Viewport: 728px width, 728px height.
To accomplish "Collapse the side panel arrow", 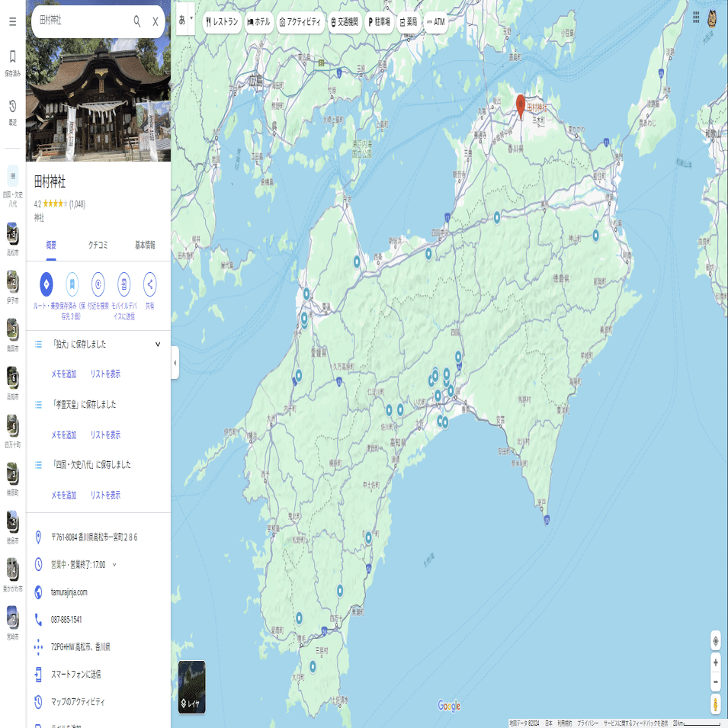I will [175, 363].
